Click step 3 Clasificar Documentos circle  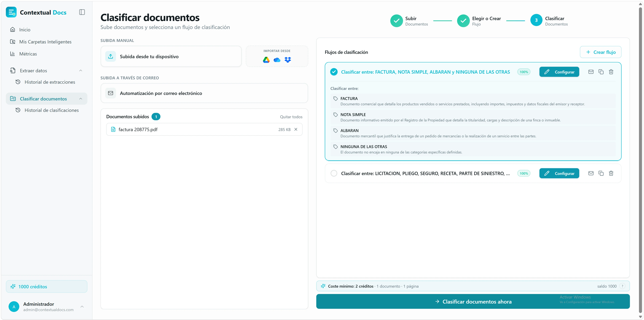[536, 20]
